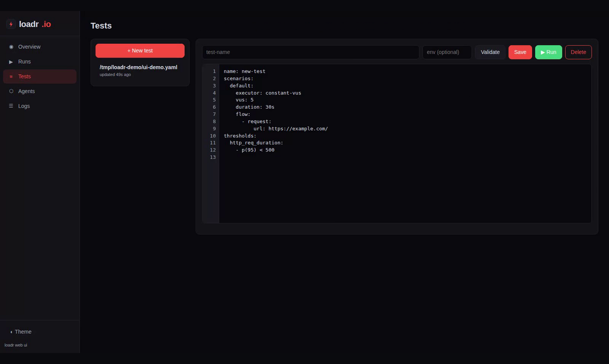Viewport: 609px width, 364px height.
Task: Click the Tests list sidebar icon
Action: (x=12, y=77)
